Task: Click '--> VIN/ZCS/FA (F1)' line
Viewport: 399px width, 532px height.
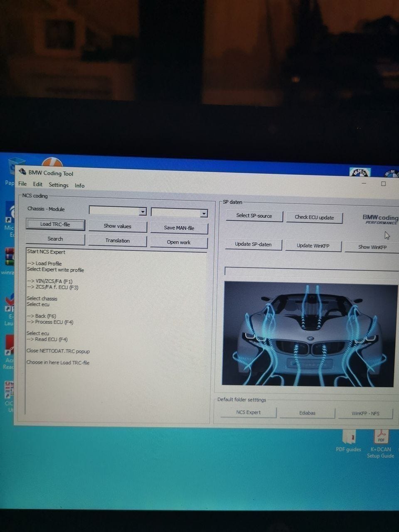Action: click(50, 281)
